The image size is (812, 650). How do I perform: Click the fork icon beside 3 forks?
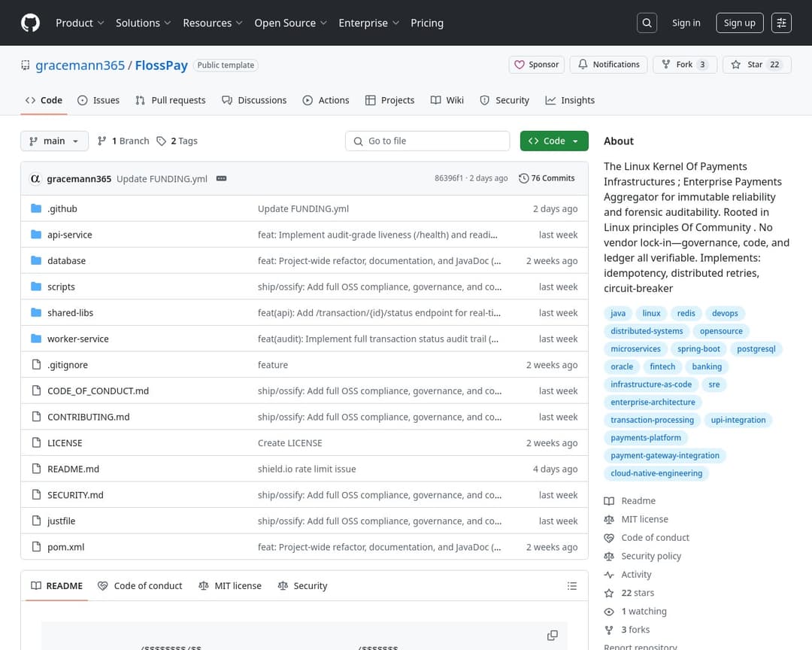609,630
